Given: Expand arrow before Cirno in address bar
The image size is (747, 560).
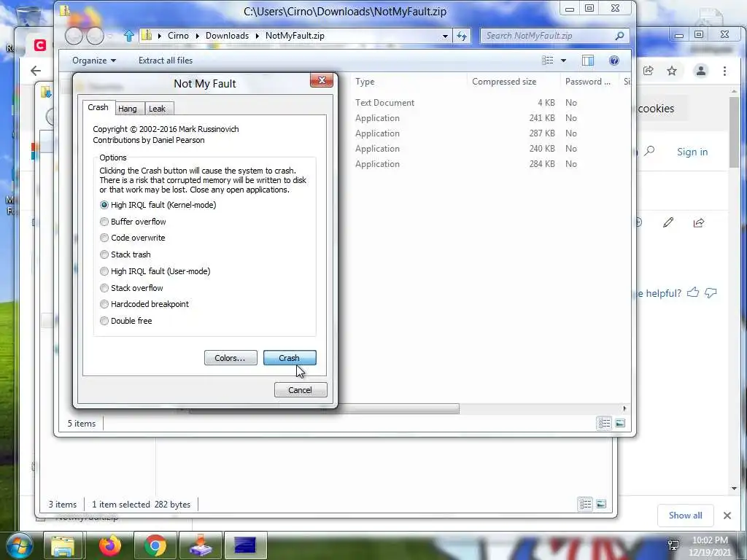Looking at the screenshot, I should click(160, 36).
